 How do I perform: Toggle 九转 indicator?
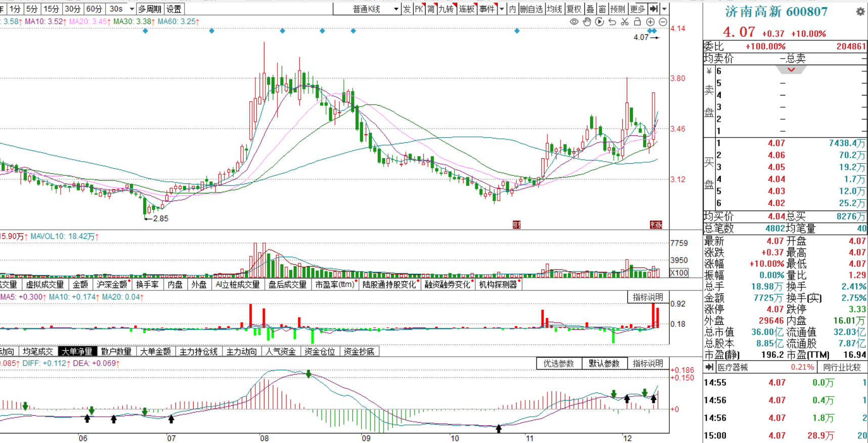pos(446,9)
